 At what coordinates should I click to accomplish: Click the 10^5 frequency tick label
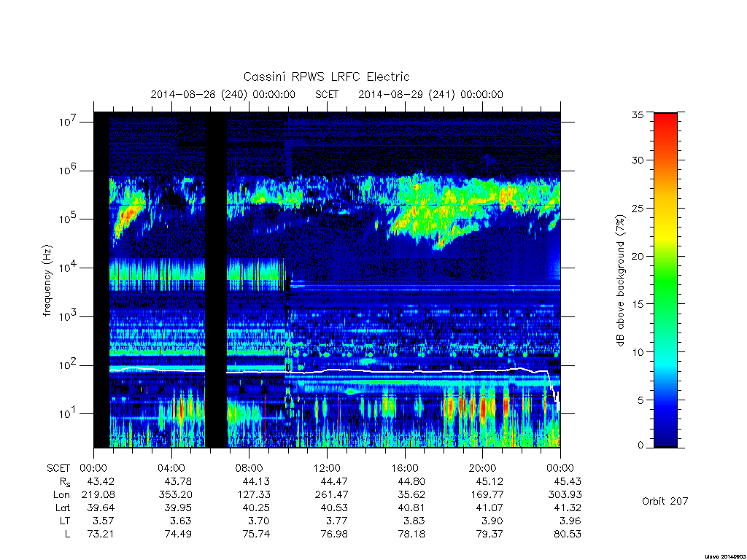[69, 219]
